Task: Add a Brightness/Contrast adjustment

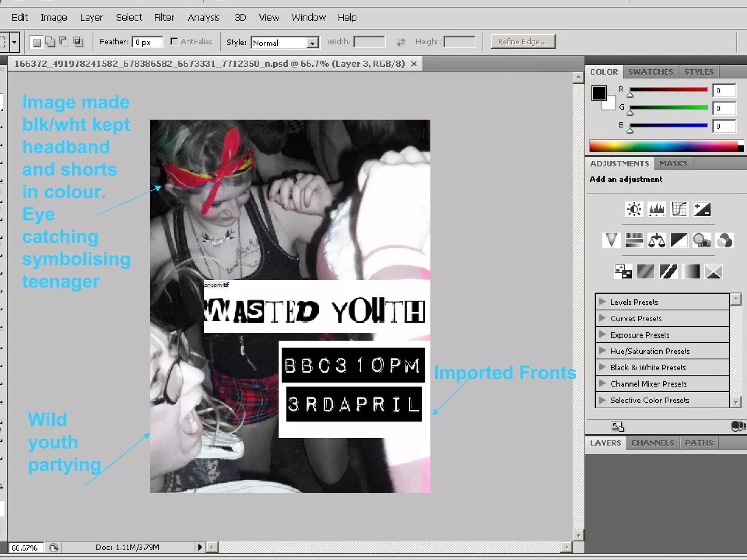Action: click(x=634, y=209)
